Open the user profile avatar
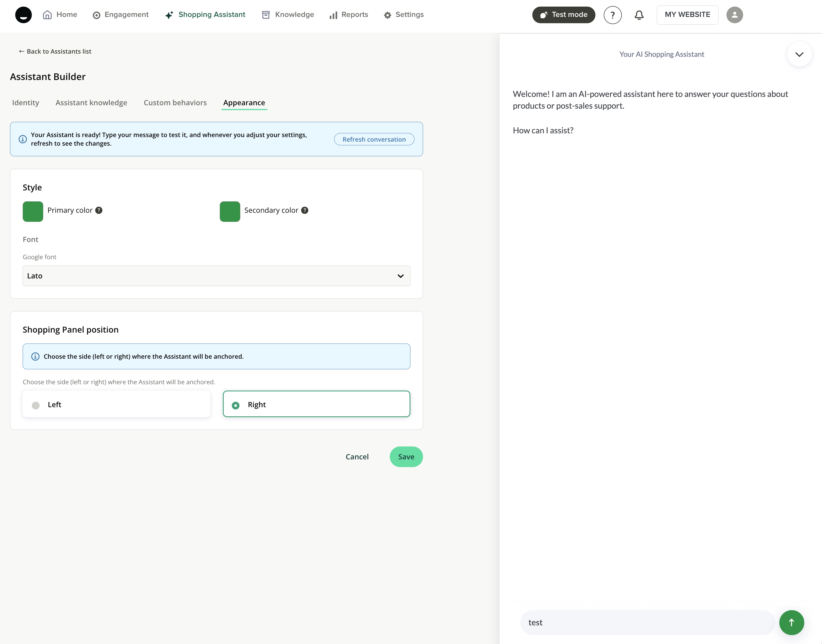Image resolution: width=822 pixels, height=644 pixels. (735, 15)
